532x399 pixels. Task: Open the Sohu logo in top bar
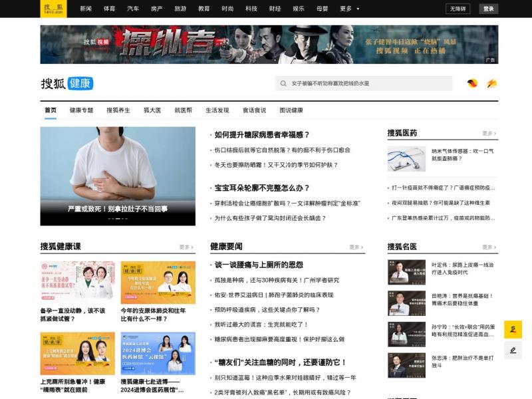click(x=53, y=9)
